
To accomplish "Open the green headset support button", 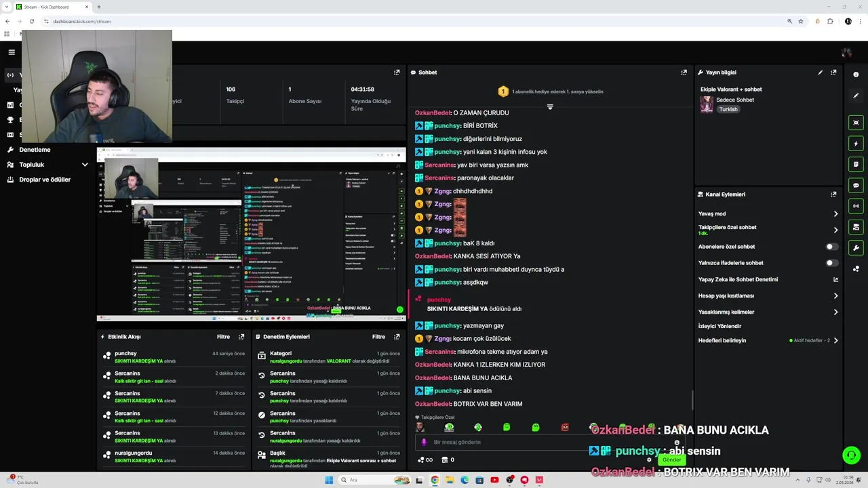I will (851, 455).
